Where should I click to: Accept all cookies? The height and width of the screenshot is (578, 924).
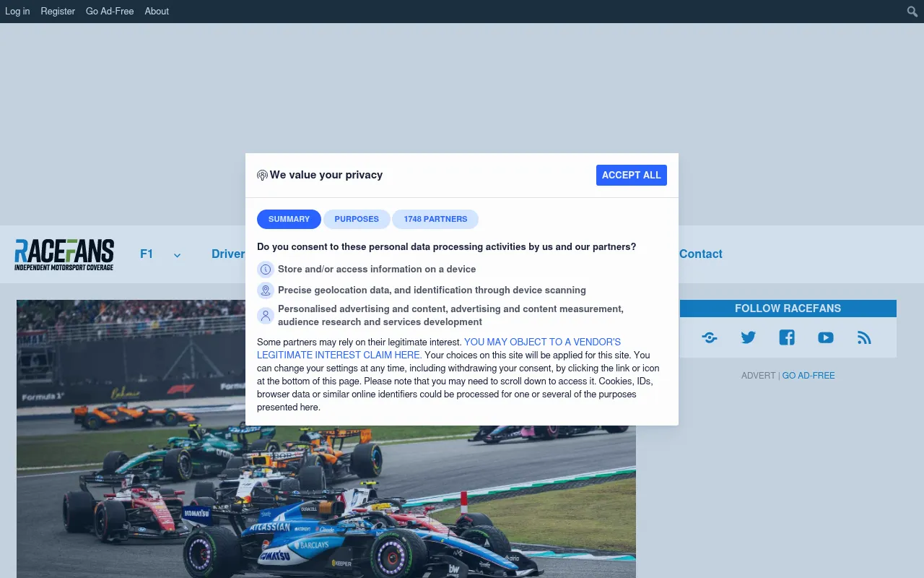pyautogui.click(x=632, y=175)
